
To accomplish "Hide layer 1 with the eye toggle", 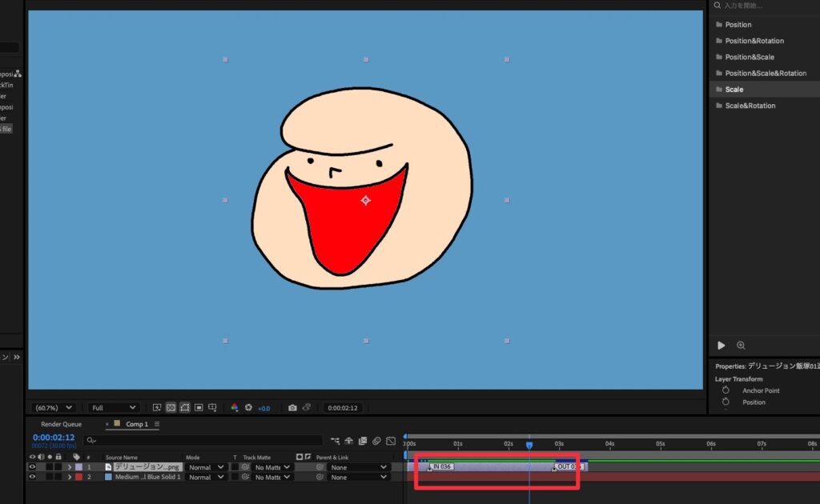I will click(33, 467).
